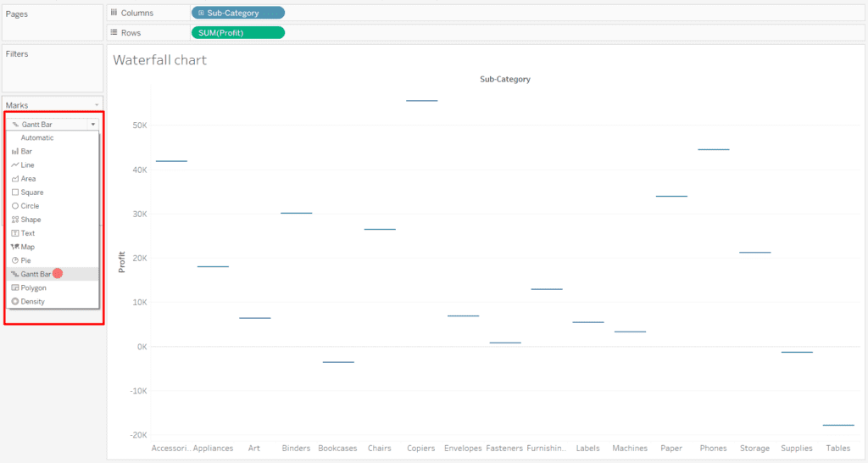Screen dimensions: 868x463
Task: Click the Line mark icon
Action: click(x=15, y=165)
